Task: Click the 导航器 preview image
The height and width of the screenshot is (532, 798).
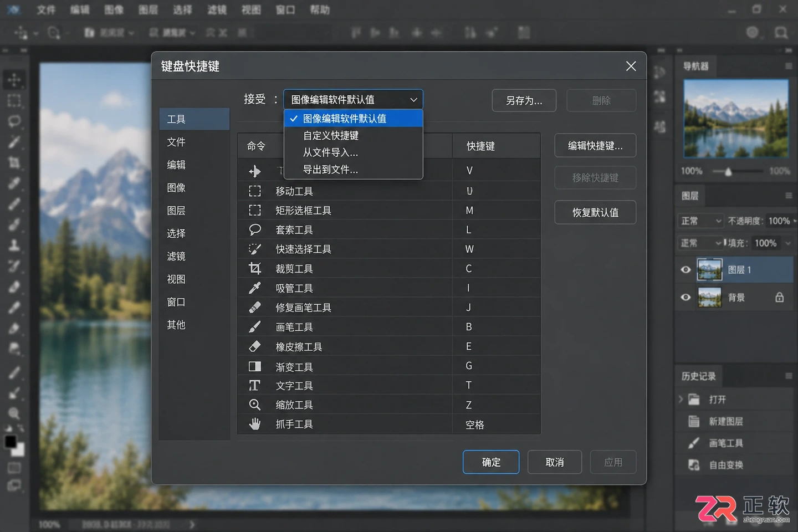Action: click(735, 119)
